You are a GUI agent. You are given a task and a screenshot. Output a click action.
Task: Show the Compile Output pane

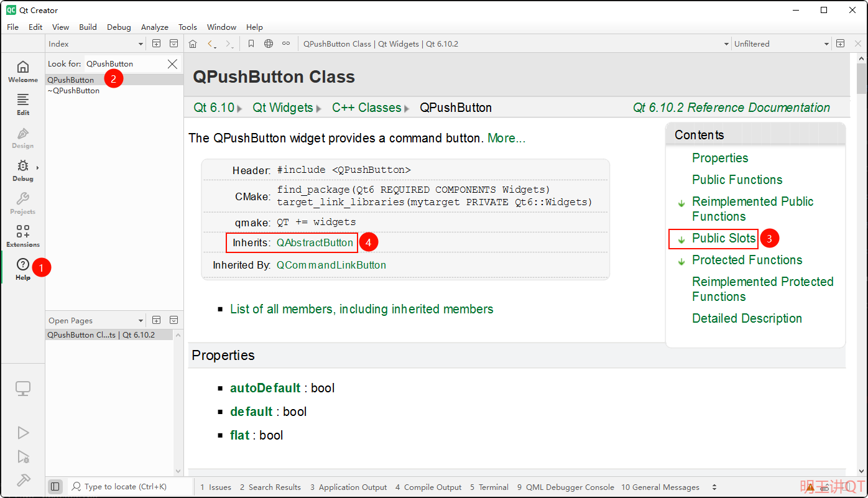coord(428,487)
